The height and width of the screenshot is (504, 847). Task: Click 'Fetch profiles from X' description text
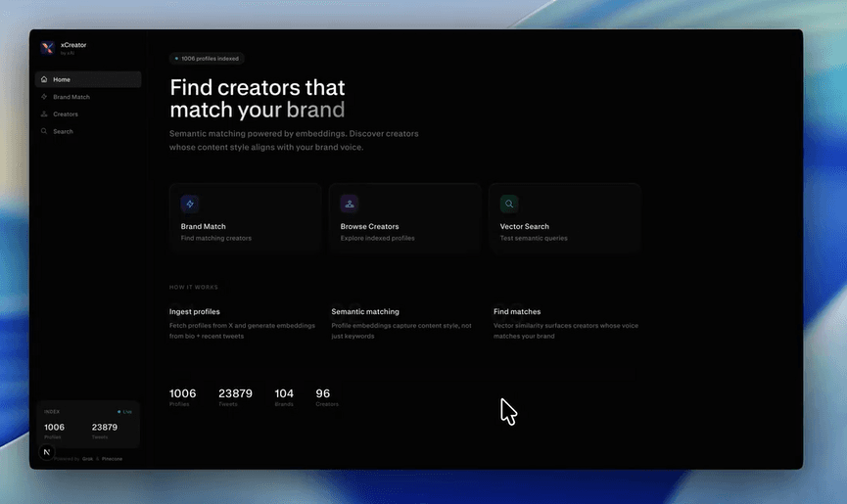coord(242,331)
